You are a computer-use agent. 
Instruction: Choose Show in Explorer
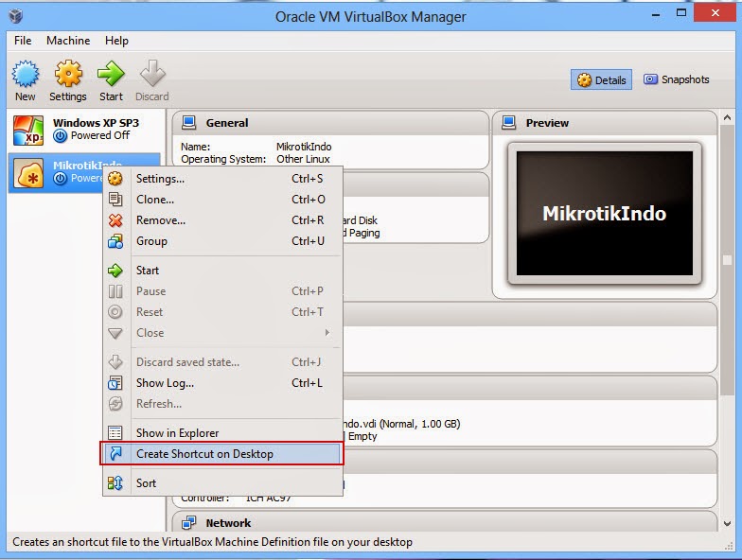point(222,433)
